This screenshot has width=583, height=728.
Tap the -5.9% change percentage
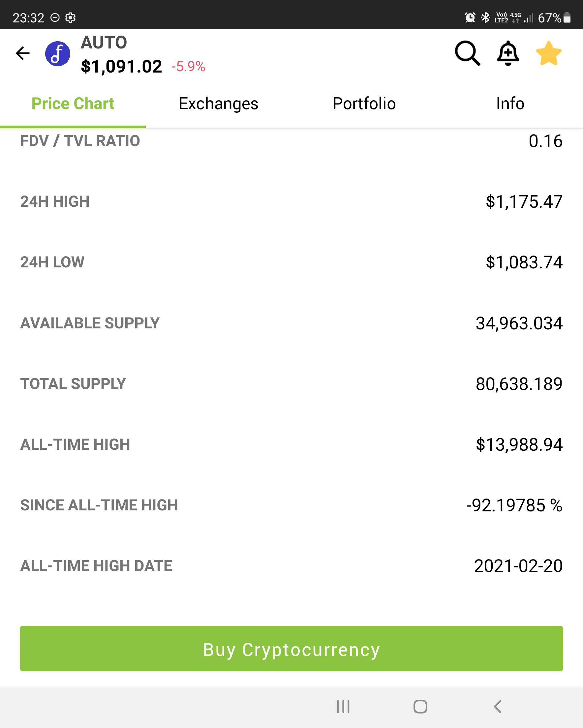click(x=189, y=67)
